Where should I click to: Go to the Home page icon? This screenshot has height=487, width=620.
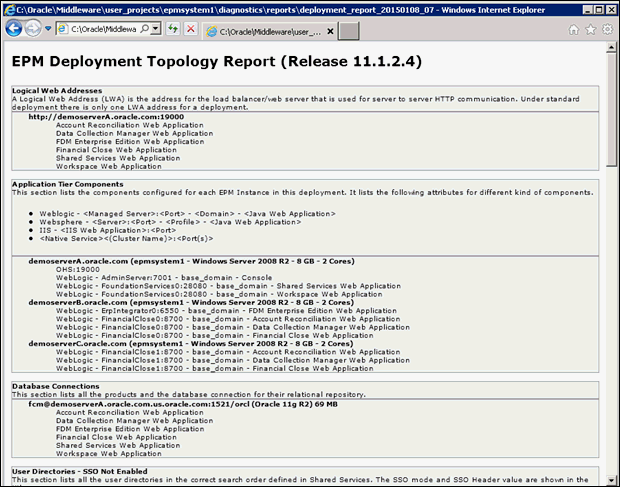pyautogui.click(x=573, y=30)
